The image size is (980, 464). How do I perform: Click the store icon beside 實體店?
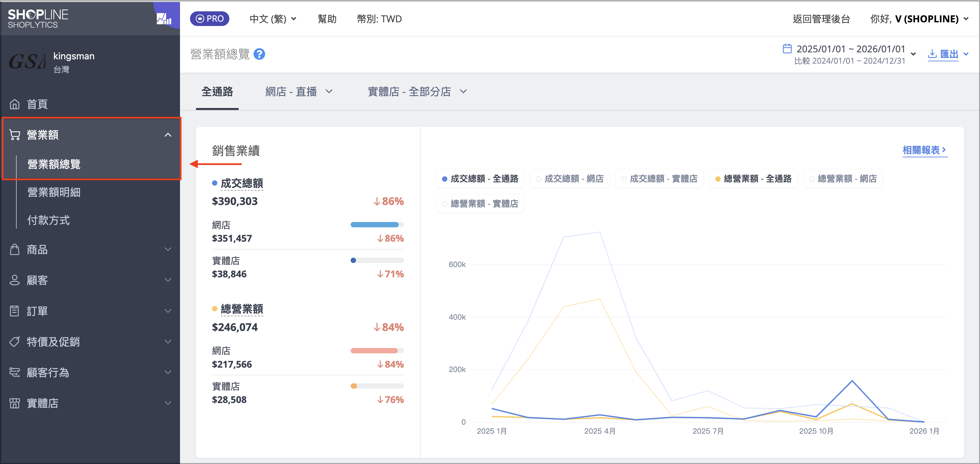[14, 403]
